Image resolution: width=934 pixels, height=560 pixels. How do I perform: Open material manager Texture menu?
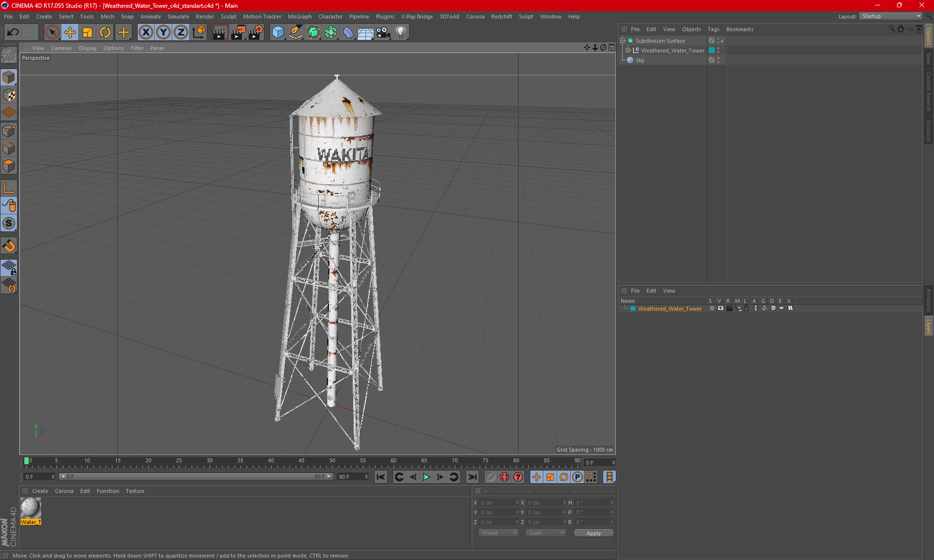click(x=135, y=491)
